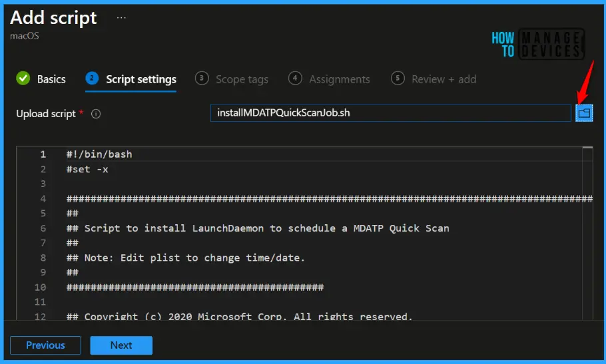
Task: Click line number 10 in the gutter
Action: [x=40, y=287]
